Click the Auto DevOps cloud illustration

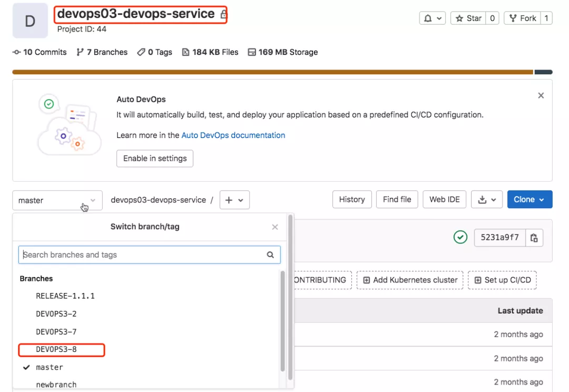coord(69,124)
